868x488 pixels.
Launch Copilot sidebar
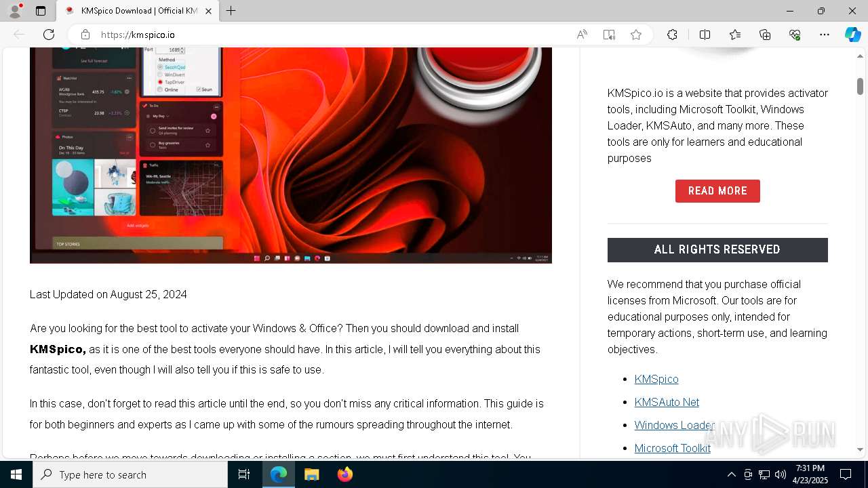pyautogui.click(x=852, y=35)
